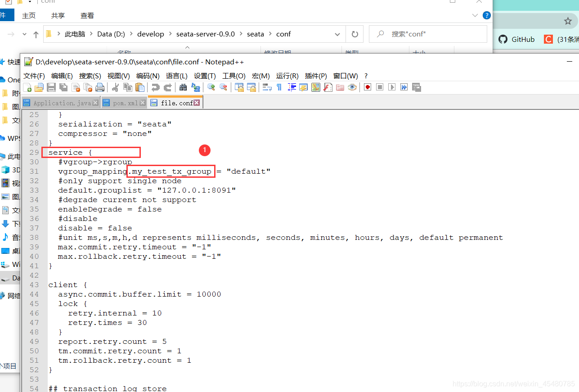Open Find with the binoculars icon
Screen dimensions: 579x392
183,87
